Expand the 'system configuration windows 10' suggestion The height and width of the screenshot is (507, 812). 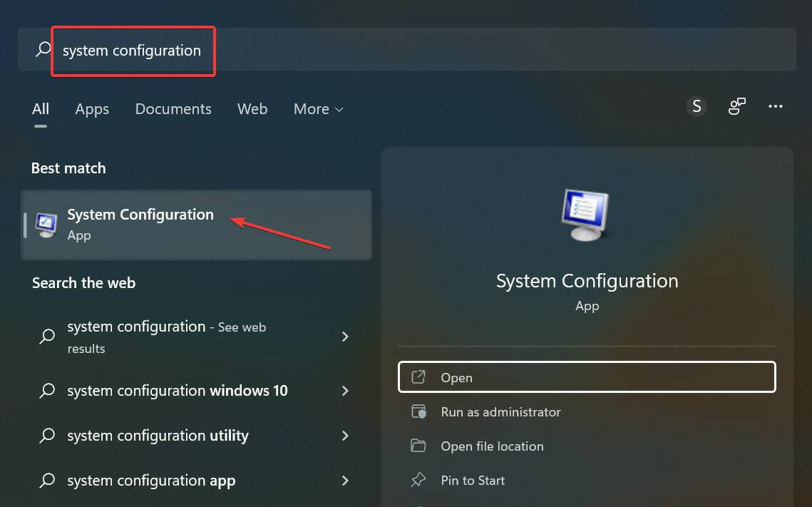tap(345, 391)
